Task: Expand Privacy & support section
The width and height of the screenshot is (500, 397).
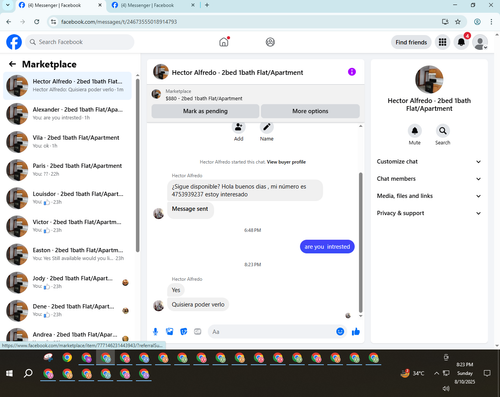Action: (429, 213)
